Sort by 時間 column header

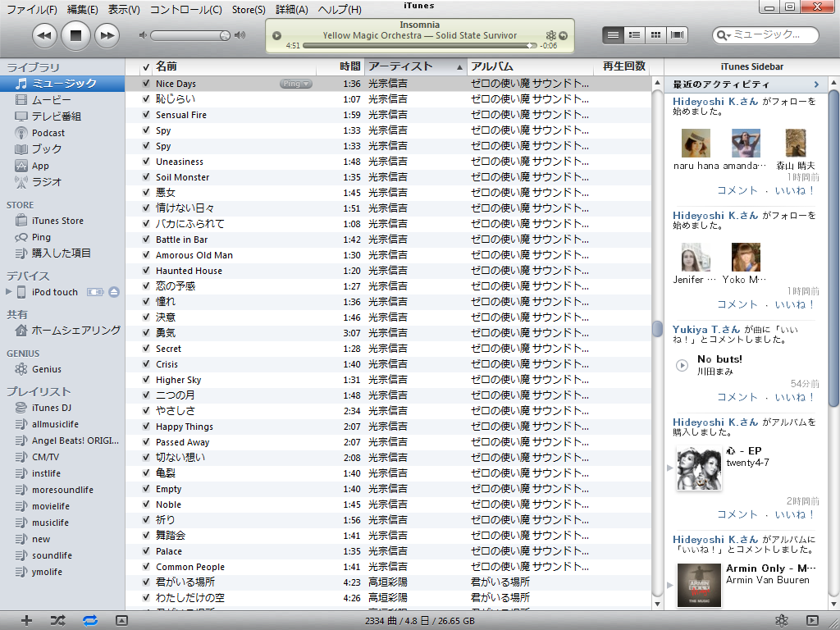tap(340, 66)
